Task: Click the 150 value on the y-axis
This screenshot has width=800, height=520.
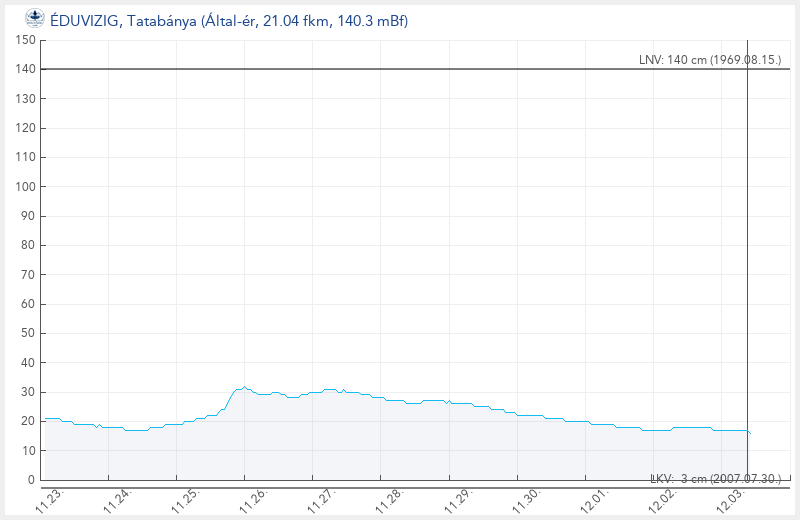Action: (25, 40)
